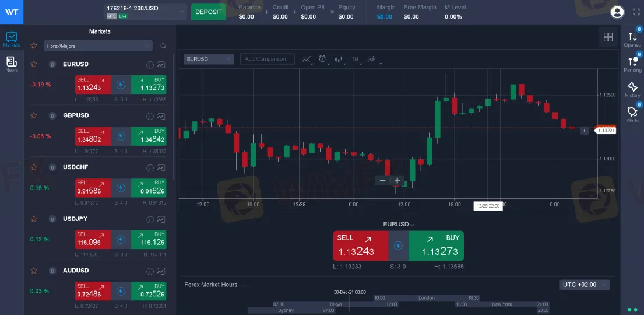Image resolution: width=644 pixels, height=315 pixels.
Task: Open the chart indicators icon
Action: [x=307, y=60]
